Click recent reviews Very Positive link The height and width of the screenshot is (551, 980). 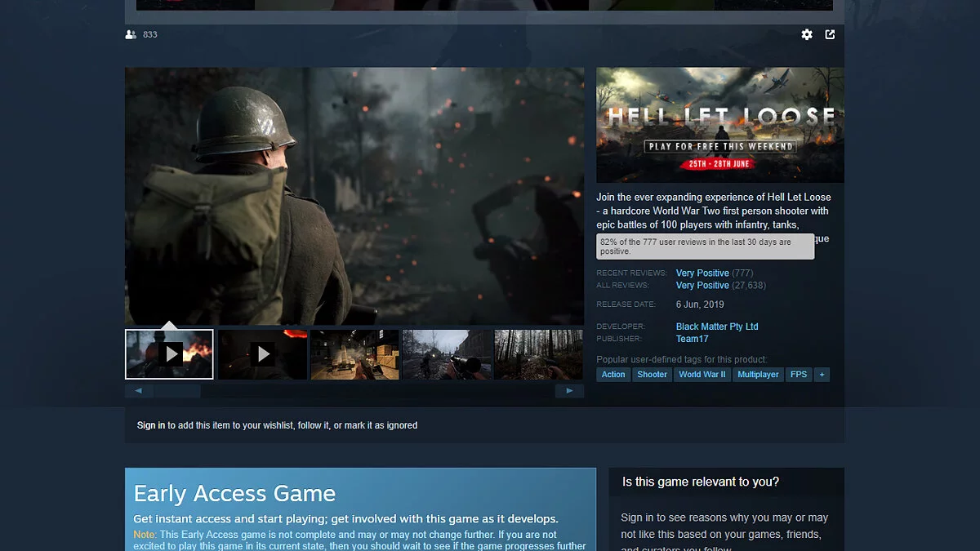702,273
